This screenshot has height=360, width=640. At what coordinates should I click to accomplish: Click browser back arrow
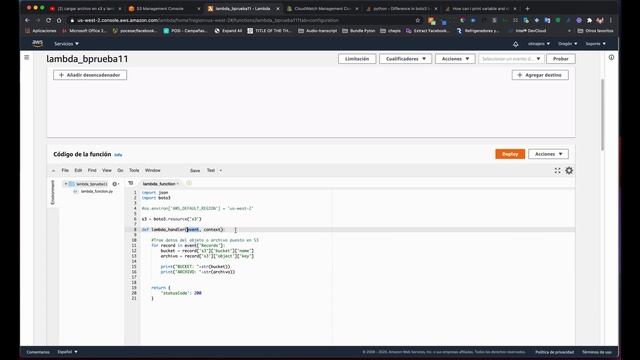click(27, 20)
